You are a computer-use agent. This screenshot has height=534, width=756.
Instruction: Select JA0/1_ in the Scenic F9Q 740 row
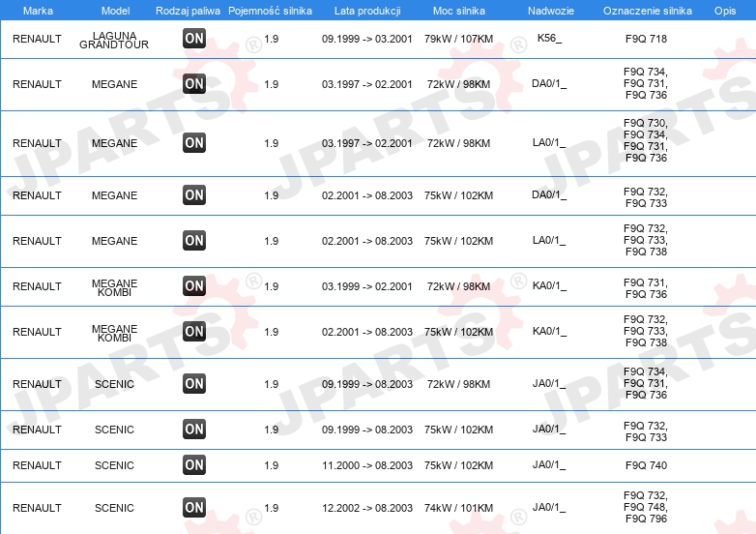click(549, 464)
